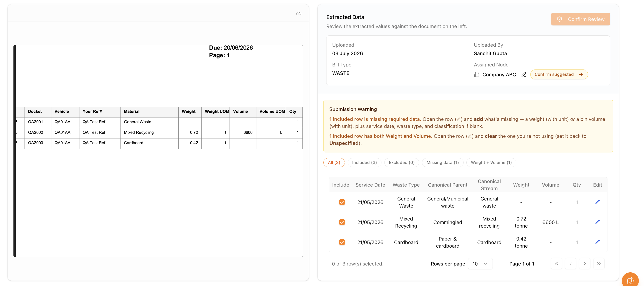Click the Page 1 of 1 indicator
644x286 pixels.
click(522, 264)
